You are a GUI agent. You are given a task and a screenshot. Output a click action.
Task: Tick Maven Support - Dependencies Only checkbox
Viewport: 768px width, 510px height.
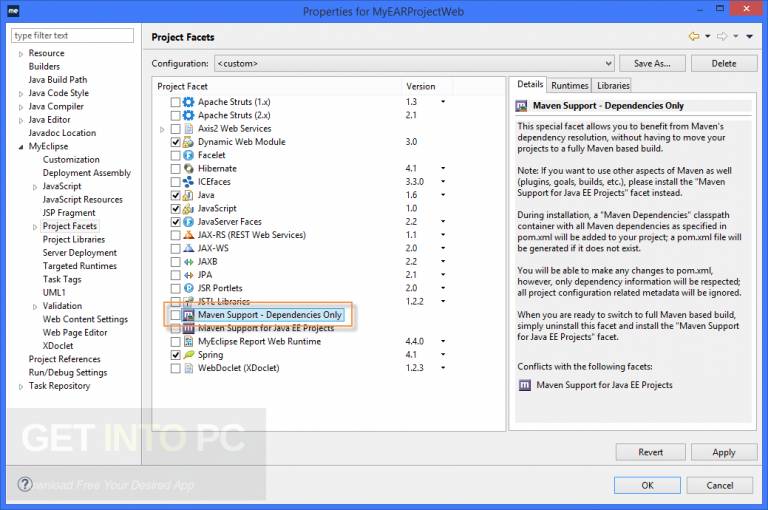click(175, 315)
